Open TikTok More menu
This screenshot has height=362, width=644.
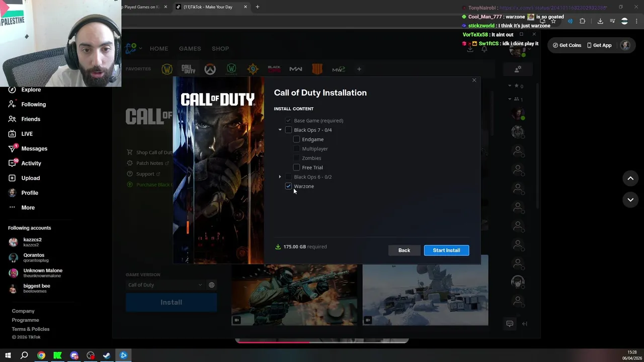point(22,208)
